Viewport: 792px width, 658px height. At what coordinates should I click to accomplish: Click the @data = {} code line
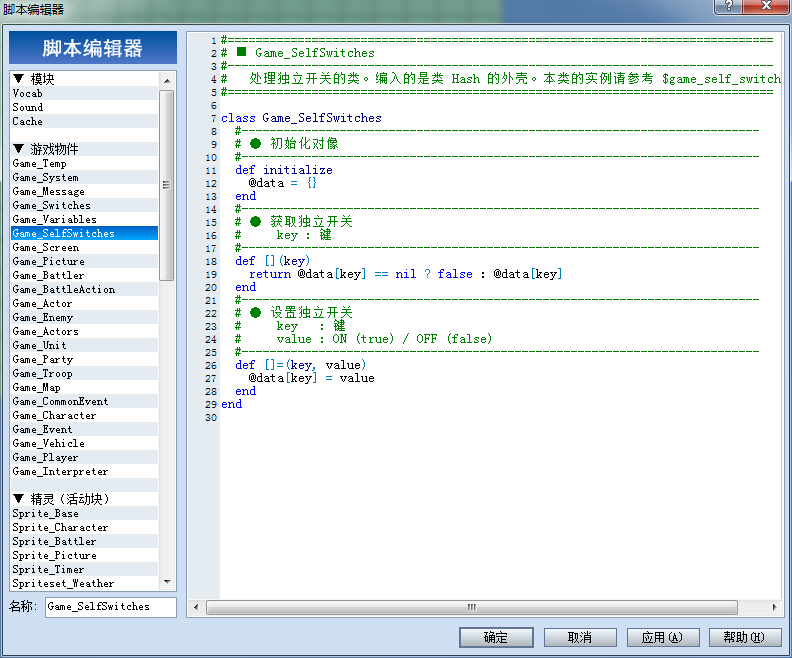282,183
